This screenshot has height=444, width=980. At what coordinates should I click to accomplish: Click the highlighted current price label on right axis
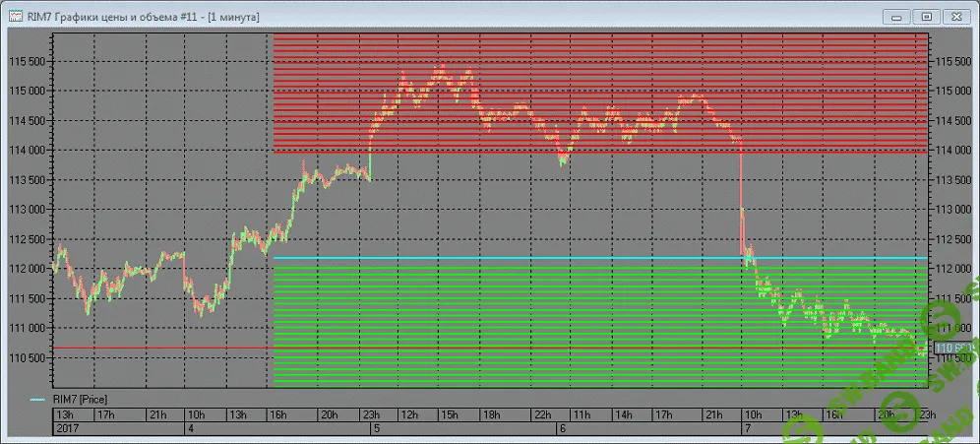(950, 348)
